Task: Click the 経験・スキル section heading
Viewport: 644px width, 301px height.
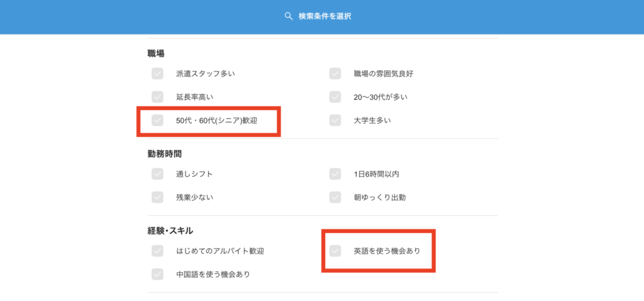Action: pos(170,231)
